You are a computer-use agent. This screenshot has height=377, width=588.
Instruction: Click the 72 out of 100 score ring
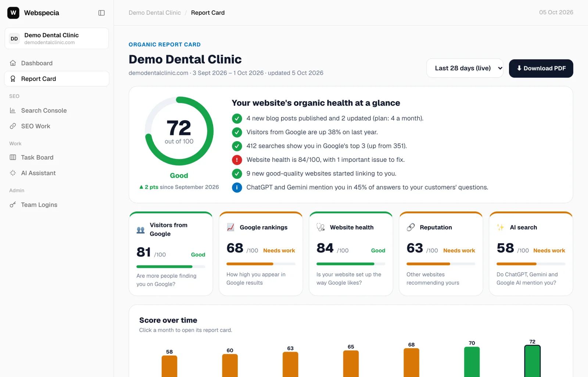(x=179, y=131)
